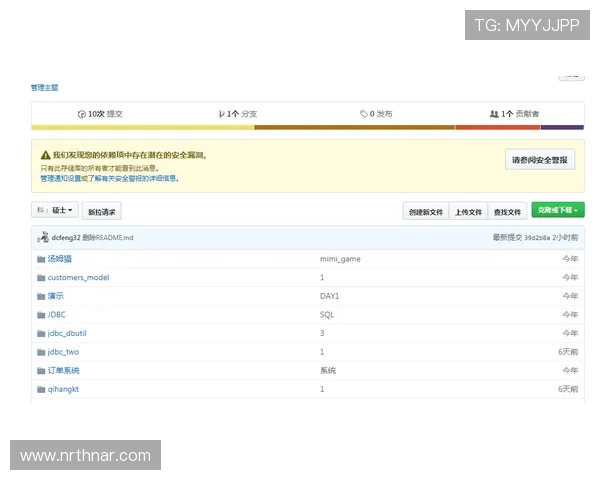Click commit hash 39d2b8a
Image resolution: width=600 pixels, height=480 pixels.
[x=537, y=238]
